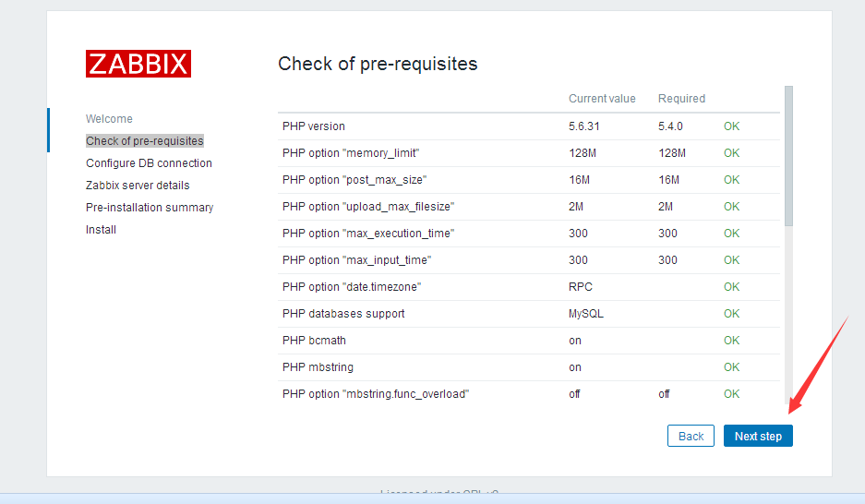Go to the Next step button
865x504 pixels.
tap(758, 436)
